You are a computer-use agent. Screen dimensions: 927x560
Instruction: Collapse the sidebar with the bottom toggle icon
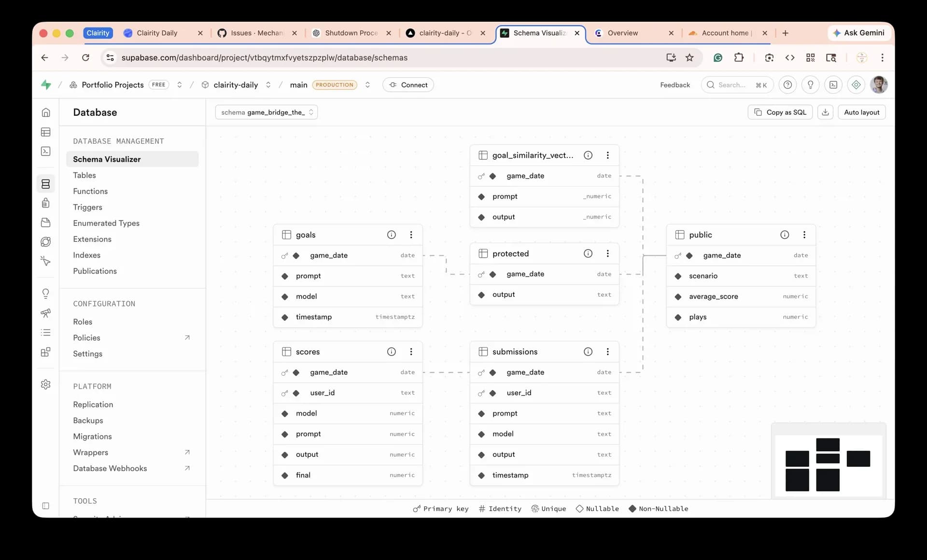tap(46, 506)
